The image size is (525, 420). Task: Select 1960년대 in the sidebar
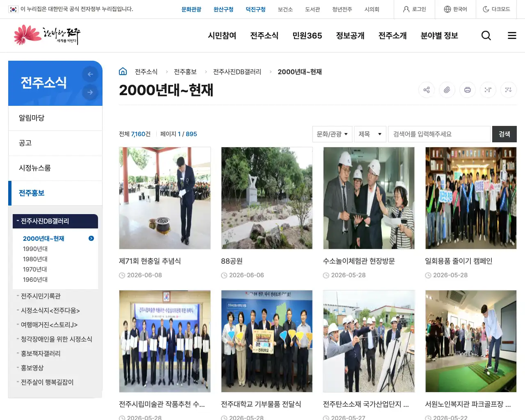[35, 279]
